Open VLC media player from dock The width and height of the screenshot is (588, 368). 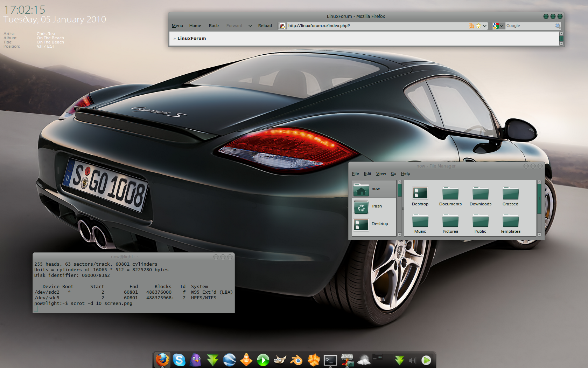point(246,360)
